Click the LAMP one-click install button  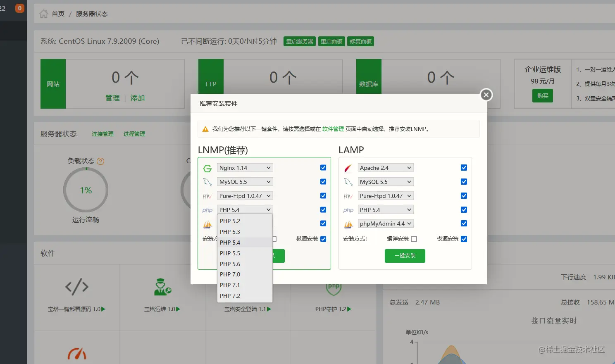coord(405,256)
